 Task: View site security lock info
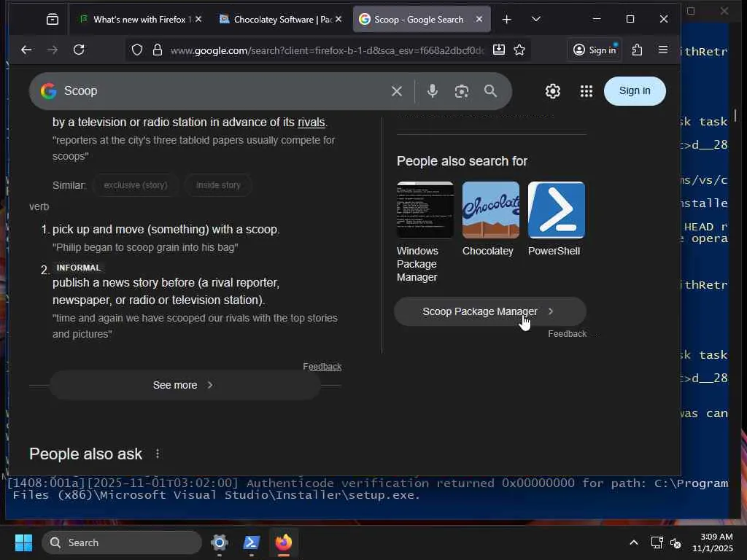pos(158,50)
